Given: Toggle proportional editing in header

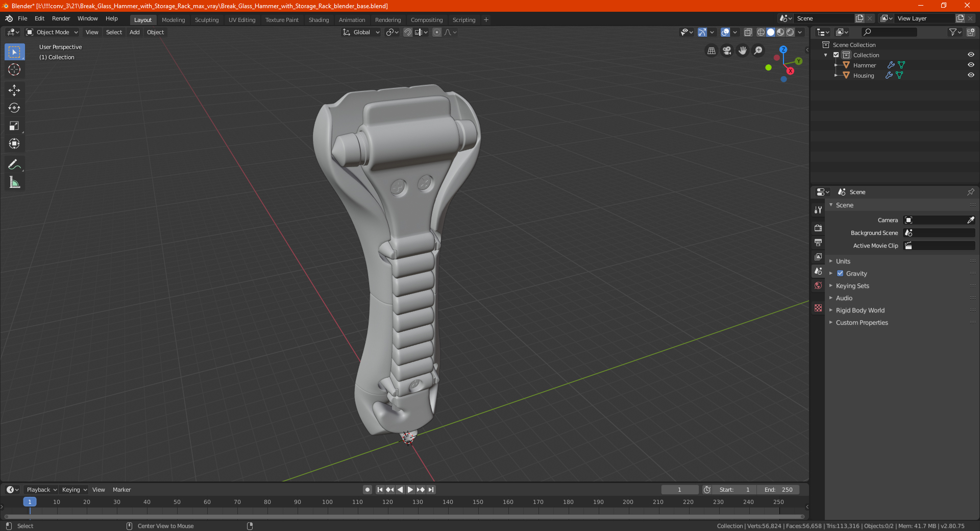Looking at the screenshot, I should point(437,32).
